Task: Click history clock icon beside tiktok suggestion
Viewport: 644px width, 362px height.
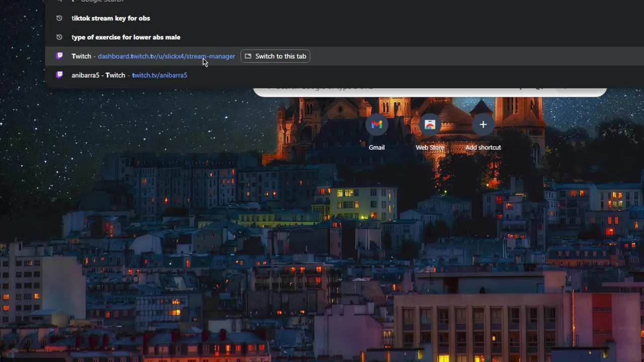Action: pyautogui.click(x=59, y=18)
